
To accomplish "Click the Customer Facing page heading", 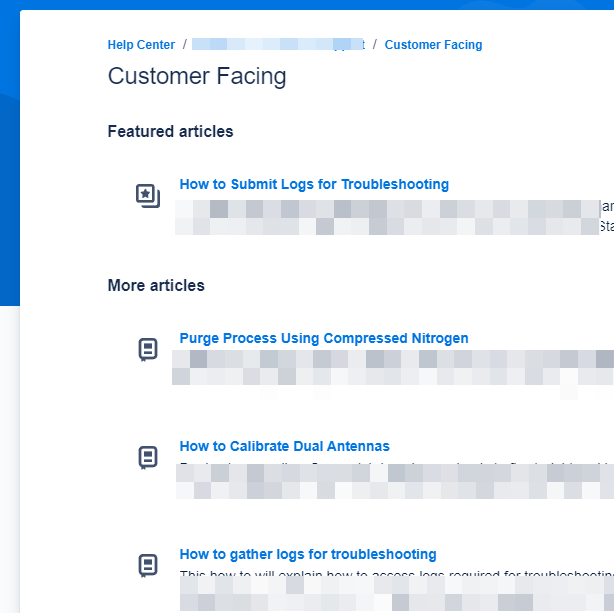I will pyautogui.click(x=197, y=76).
